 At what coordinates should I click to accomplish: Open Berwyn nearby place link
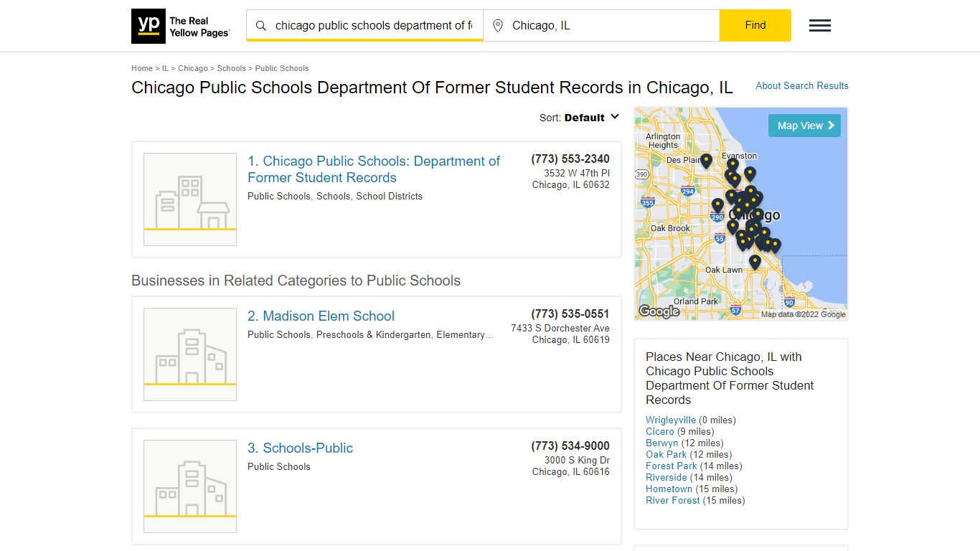coord(661,443)
